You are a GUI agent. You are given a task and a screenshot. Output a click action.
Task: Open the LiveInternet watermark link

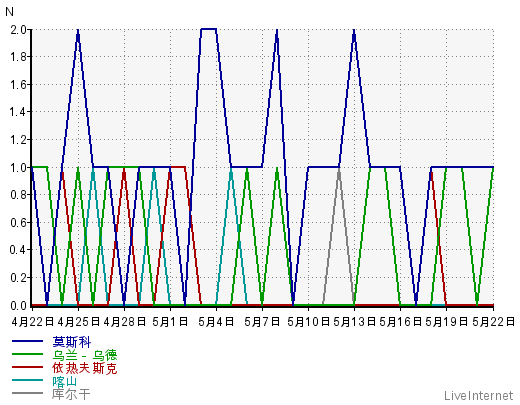[479, 395]
